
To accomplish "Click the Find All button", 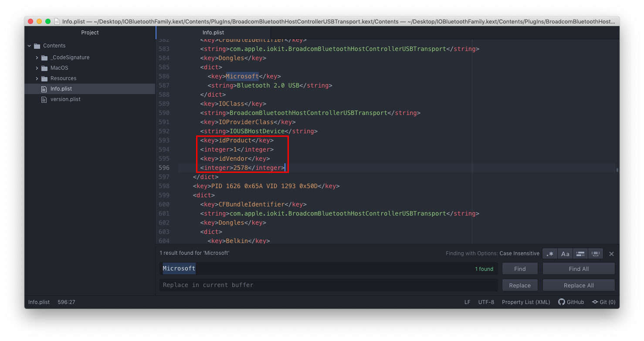I will point(579,269).
